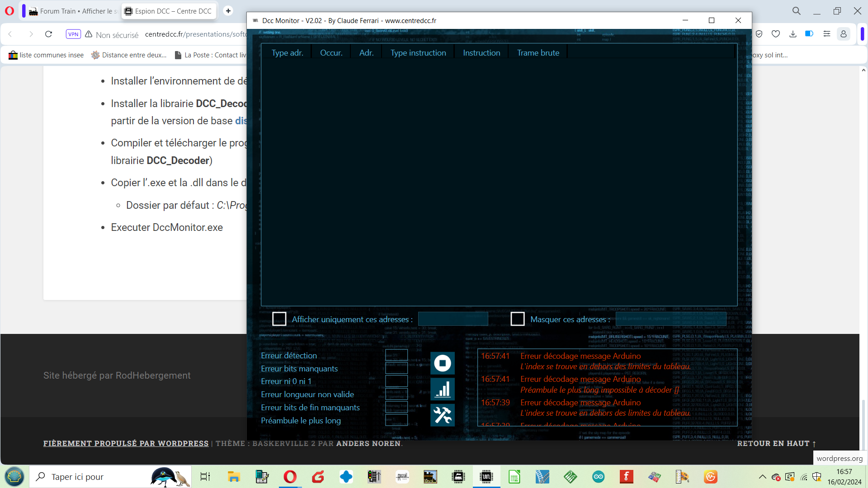
Task: Open the steam locomotive app taskbar icon
Action: point(430,477)
